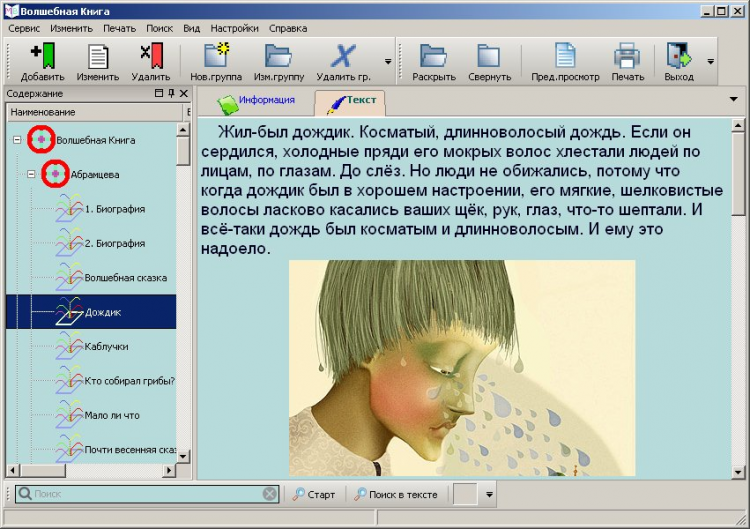Click the Поиск в тексте button
The height and width of the screenshot is (529, 750).
click(396, 495)
